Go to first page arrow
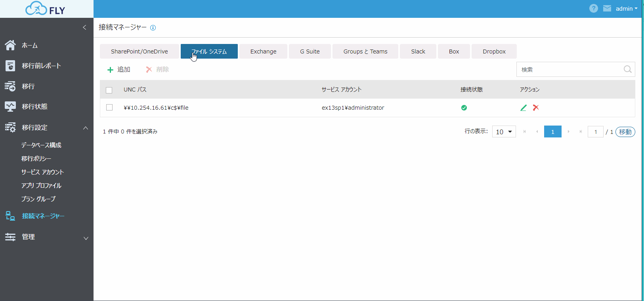 [525, 131]
